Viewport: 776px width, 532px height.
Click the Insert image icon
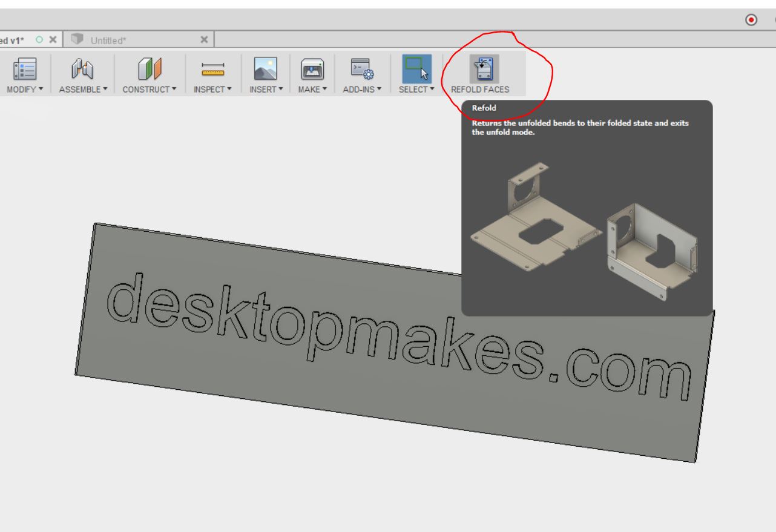tap(265, 70)
